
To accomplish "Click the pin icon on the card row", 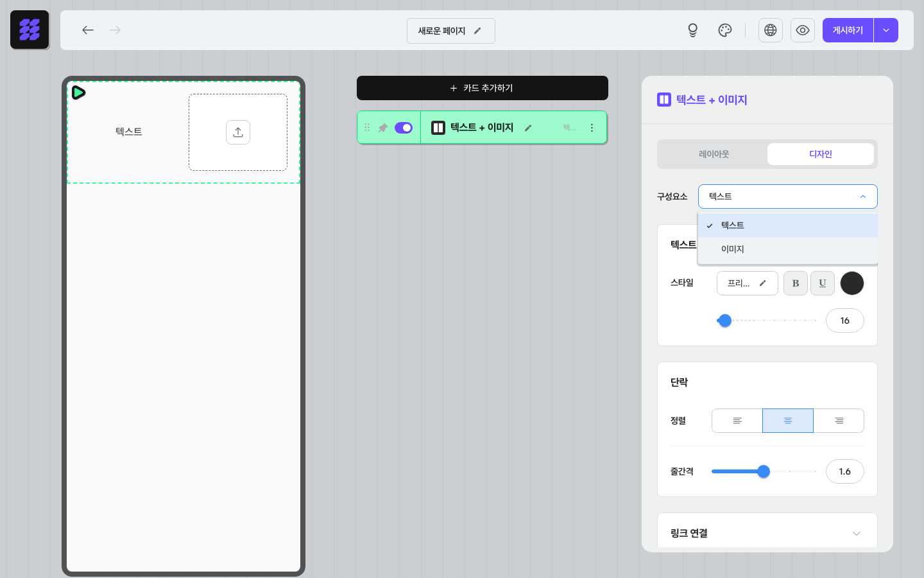I will tap(383, 128).
